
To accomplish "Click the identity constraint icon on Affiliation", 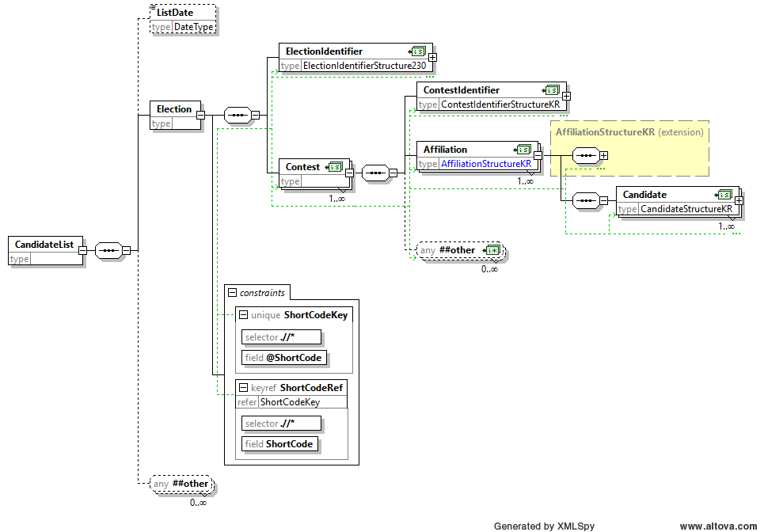I will point(523,150).
